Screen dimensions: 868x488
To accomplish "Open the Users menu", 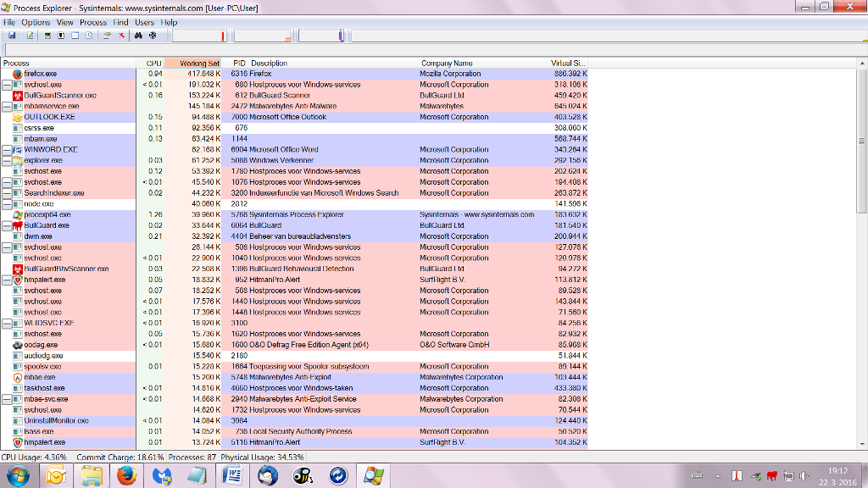I will pyautogui.click(x=144, y=22).
